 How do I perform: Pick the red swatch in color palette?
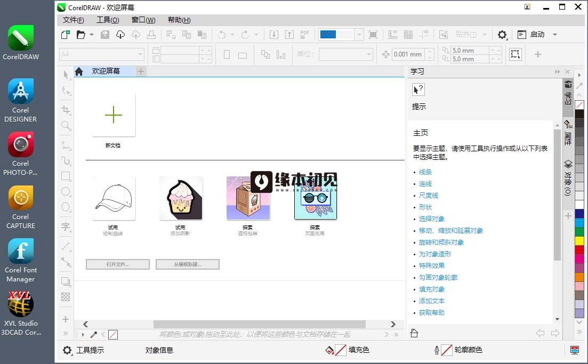(579, 249)
